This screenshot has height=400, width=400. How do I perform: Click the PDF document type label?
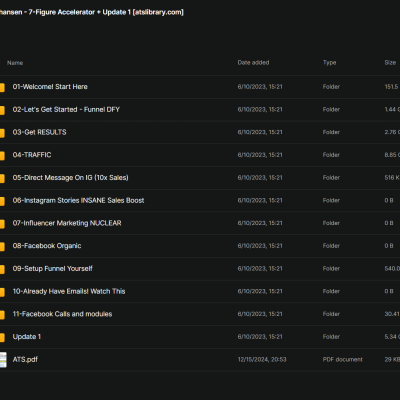(x=343, y=359)
